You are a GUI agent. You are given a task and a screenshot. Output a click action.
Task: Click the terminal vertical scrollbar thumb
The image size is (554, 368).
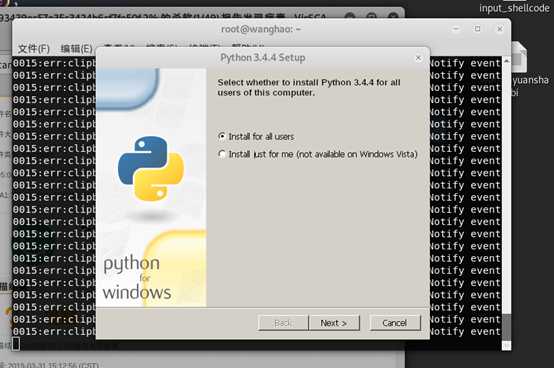(506, 327)
